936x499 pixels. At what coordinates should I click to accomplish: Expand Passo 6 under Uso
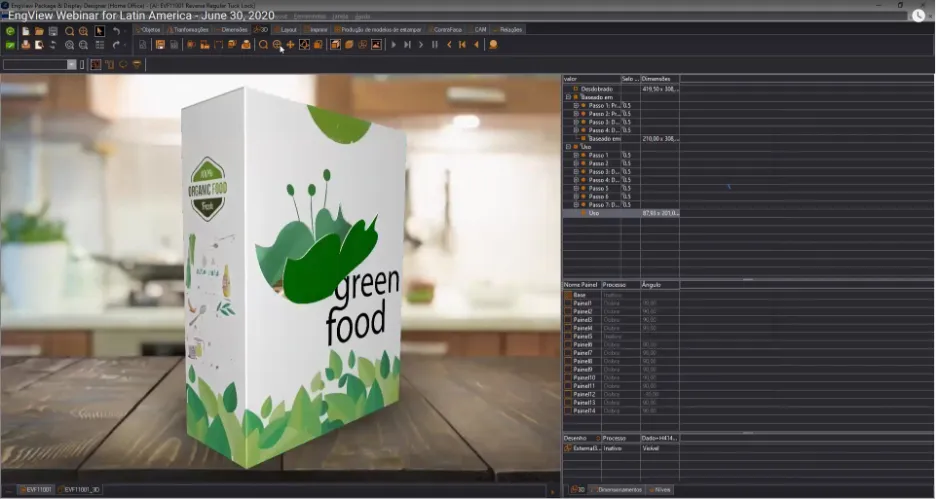click(x=576, y=196)
